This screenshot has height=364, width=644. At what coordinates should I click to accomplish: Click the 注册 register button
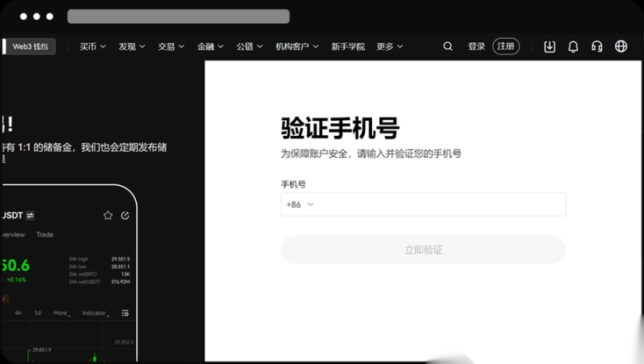coord(506,46)
